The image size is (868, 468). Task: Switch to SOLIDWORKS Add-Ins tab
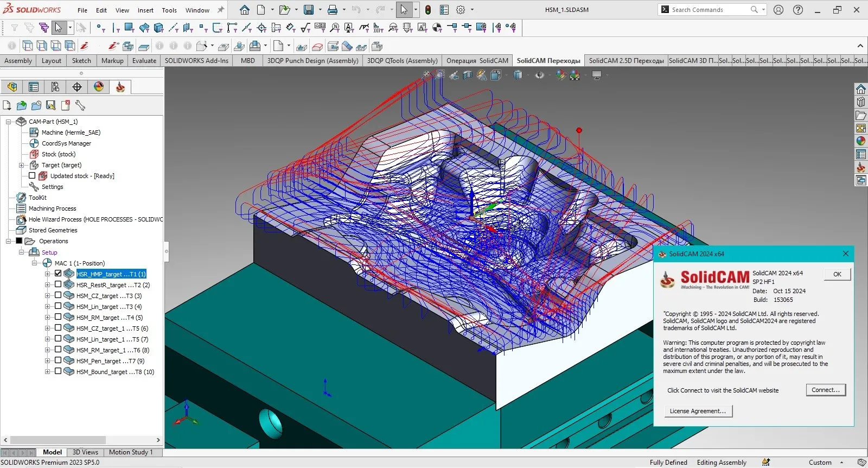(196, 61)
